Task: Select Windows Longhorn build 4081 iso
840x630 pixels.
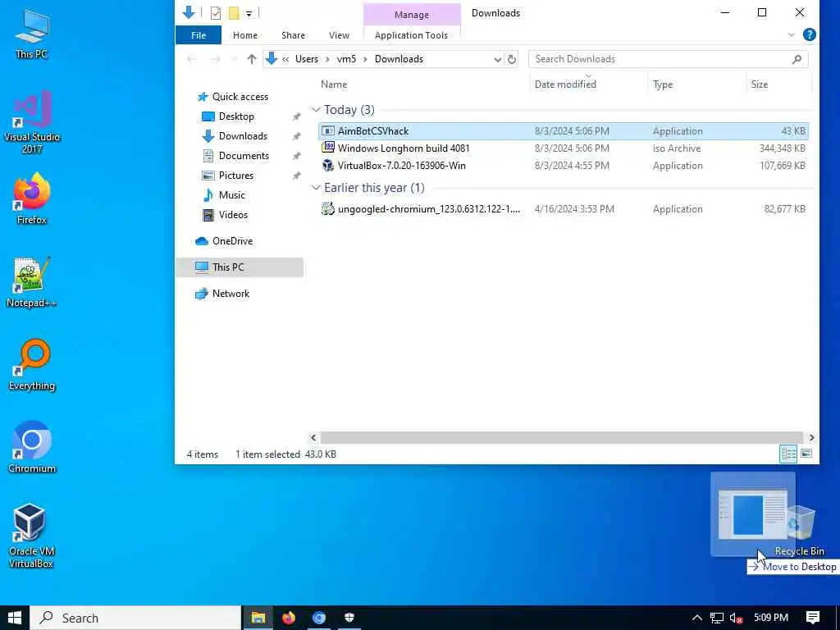Action: pyautogui.click(x=563, y=148)
